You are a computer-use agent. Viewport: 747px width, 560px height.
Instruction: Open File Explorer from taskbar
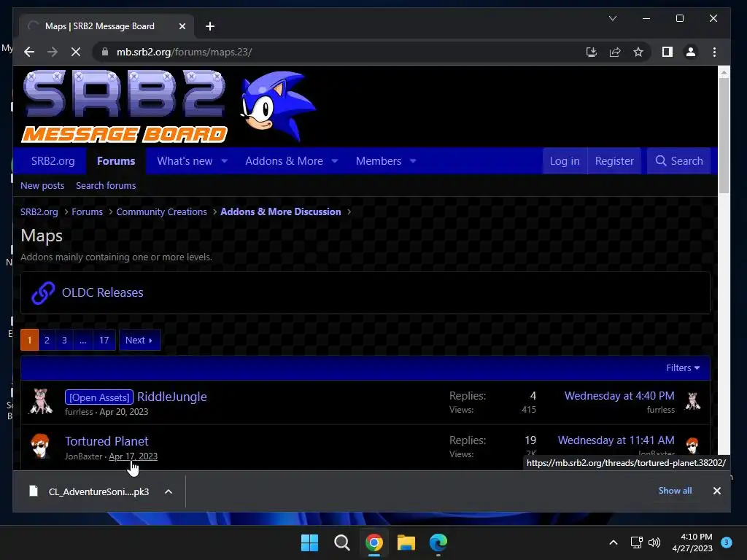point(406,542)
